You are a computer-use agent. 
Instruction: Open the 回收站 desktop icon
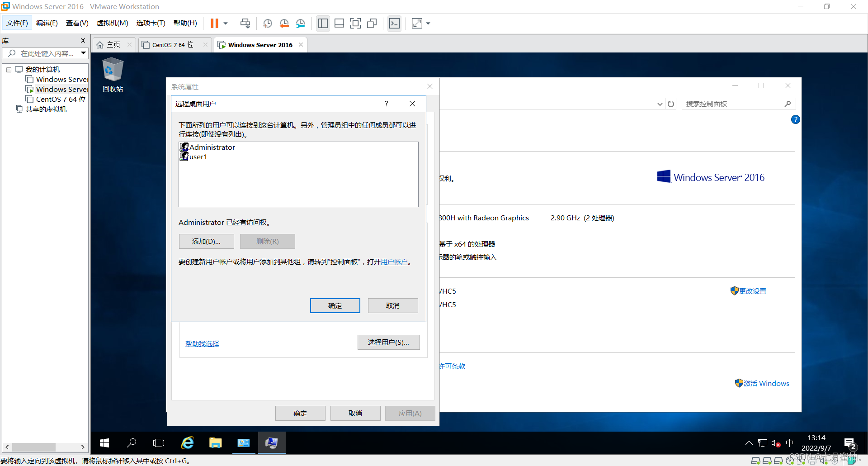[x=113, y=75]
